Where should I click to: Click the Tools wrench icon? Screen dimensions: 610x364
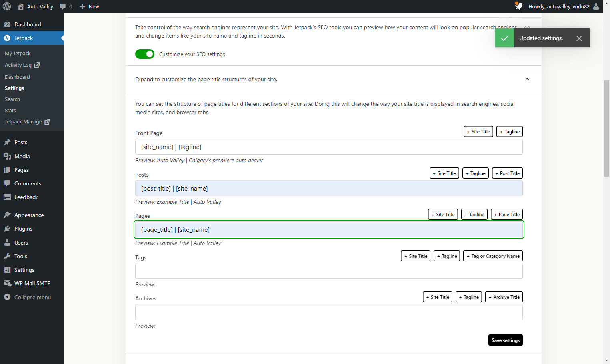(x=7, y=256)
